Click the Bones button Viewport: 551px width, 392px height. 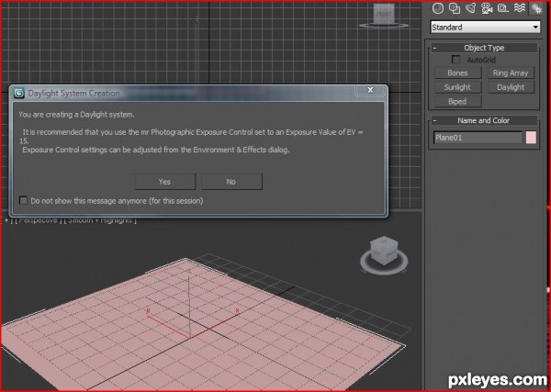click(x=457, y=73)
